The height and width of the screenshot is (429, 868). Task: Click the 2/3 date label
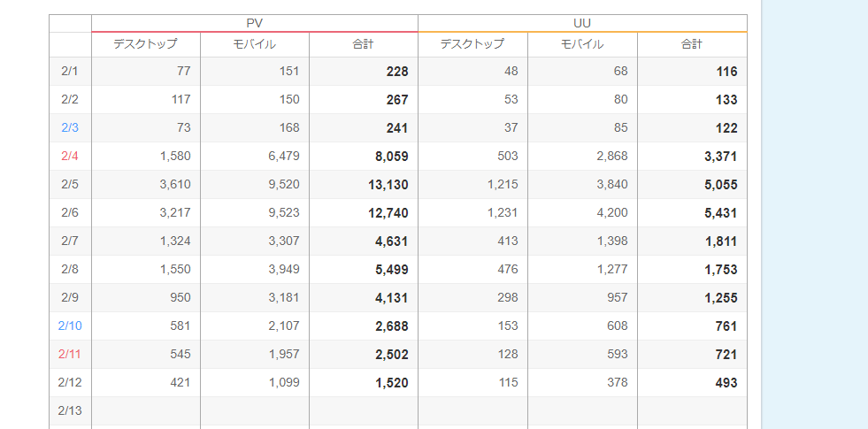70,128
